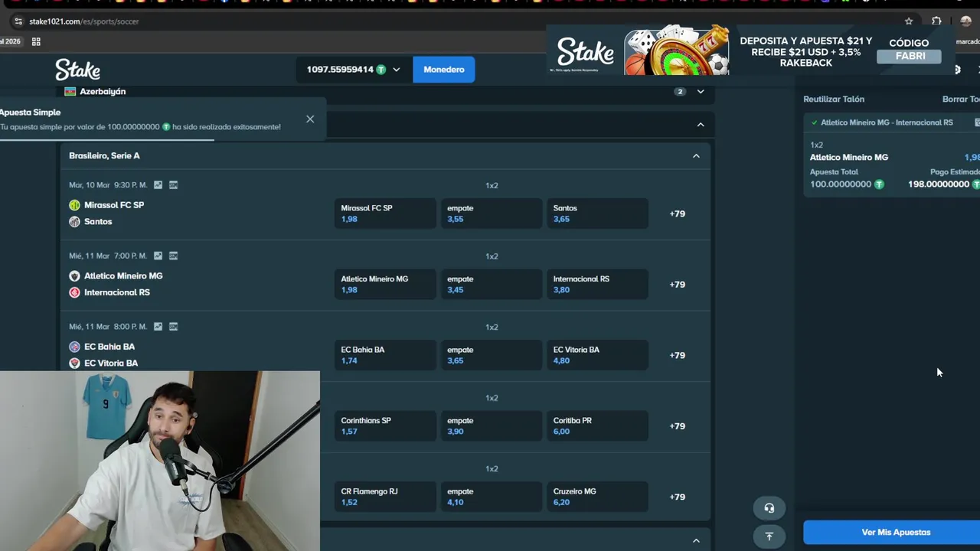Click Tether currency icon beside balance
980x551 pixels.
[x=381, y=70]
